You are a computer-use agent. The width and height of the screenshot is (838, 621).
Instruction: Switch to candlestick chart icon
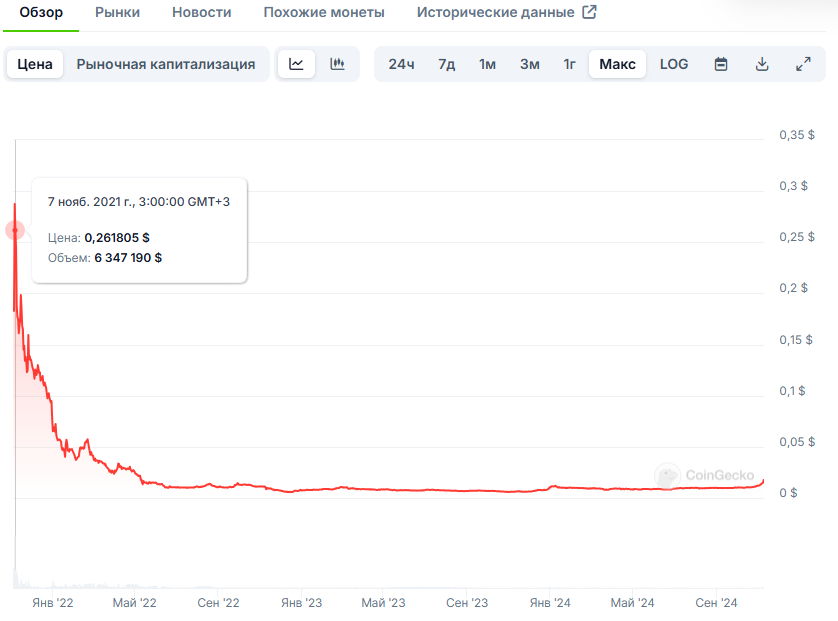point(338,64)
